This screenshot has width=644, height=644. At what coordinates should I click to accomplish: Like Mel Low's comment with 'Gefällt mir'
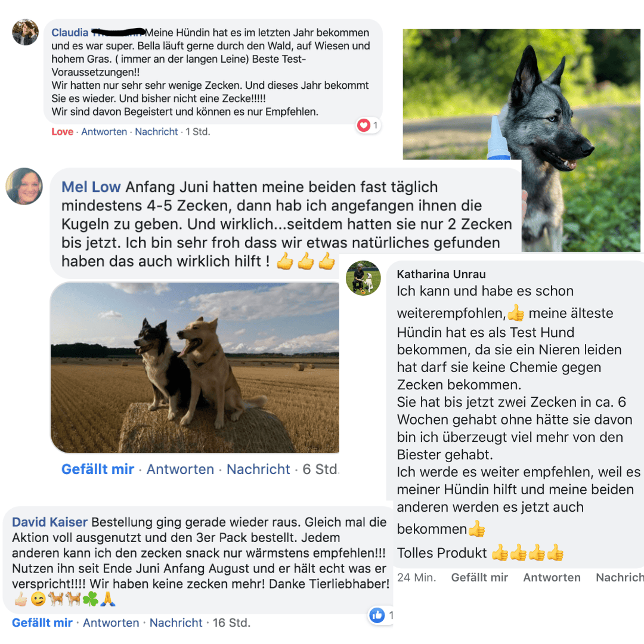point(98,469)
